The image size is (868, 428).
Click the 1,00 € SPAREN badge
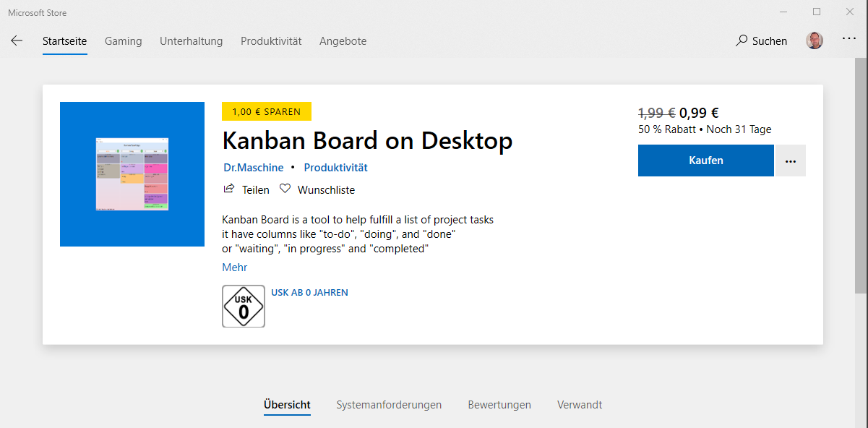tap(267, 111)
